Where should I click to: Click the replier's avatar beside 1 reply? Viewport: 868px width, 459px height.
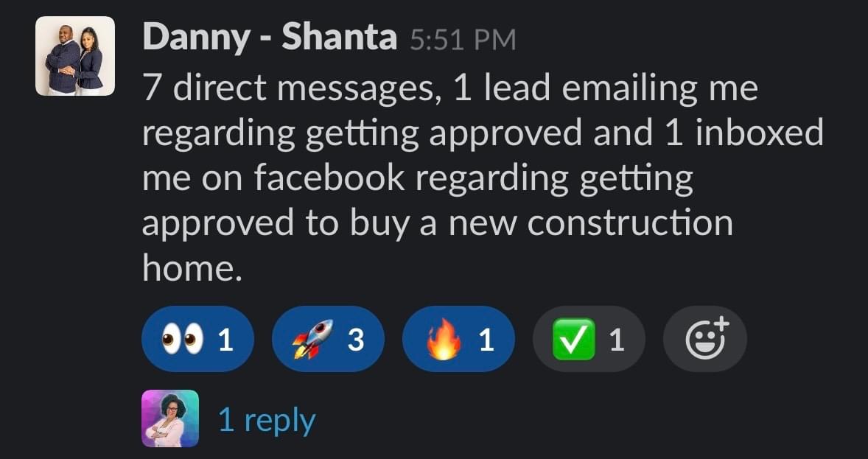pos(170,418)
